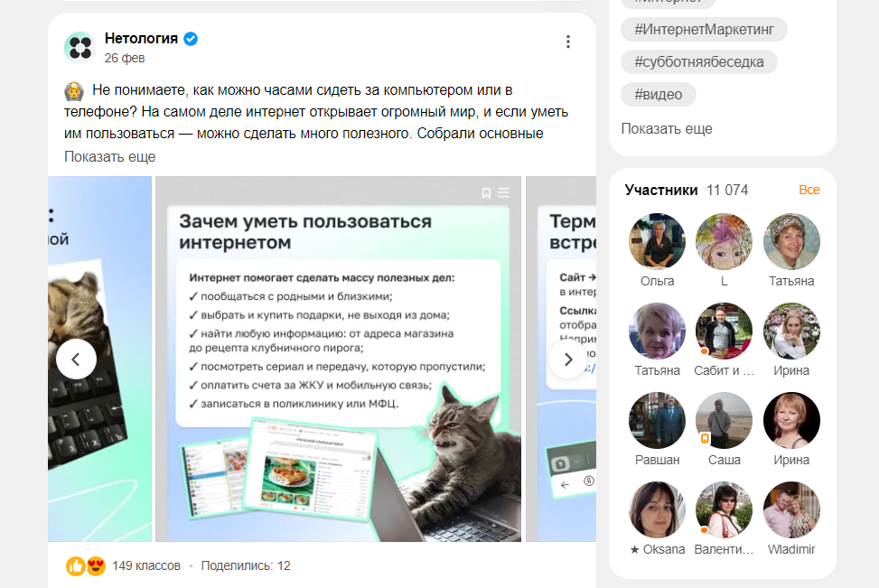The height and width of the screenshot is (588, 879).
Task: Go to next image with right arrow
Action: [568, 359]
